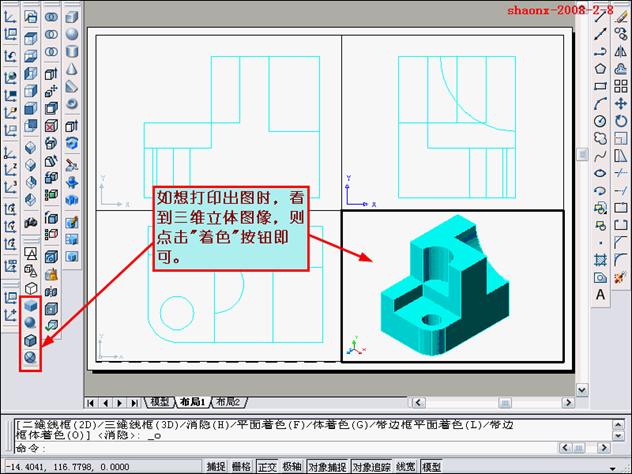This screenshot has width=632, height=474.
Task: Click the first-tab navigation arrow beside layout tabs
Action: coord(93,402)
